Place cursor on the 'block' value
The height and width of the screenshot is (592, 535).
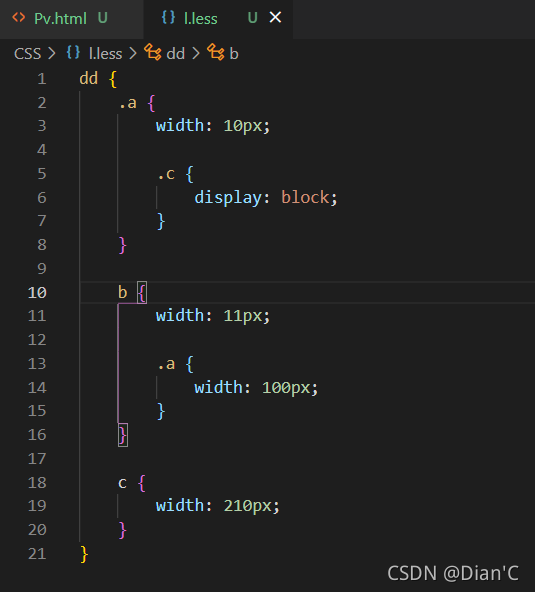(x=305, y=197)
